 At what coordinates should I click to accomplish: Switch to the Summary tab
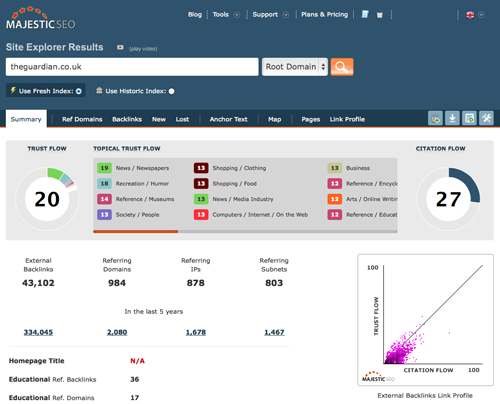pyautogui.click(x=26, y=119)
